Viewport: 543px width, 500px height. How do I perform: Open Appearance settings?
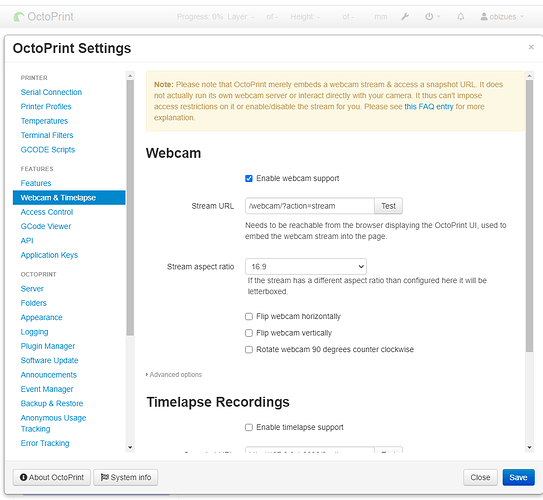42,318
